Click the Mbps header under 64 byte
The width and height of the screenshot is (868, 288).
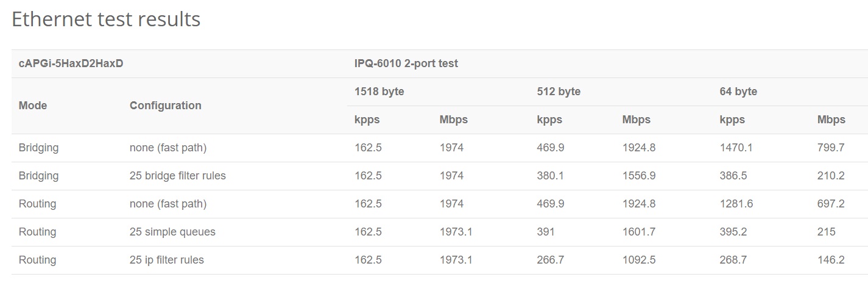(831, 120)
